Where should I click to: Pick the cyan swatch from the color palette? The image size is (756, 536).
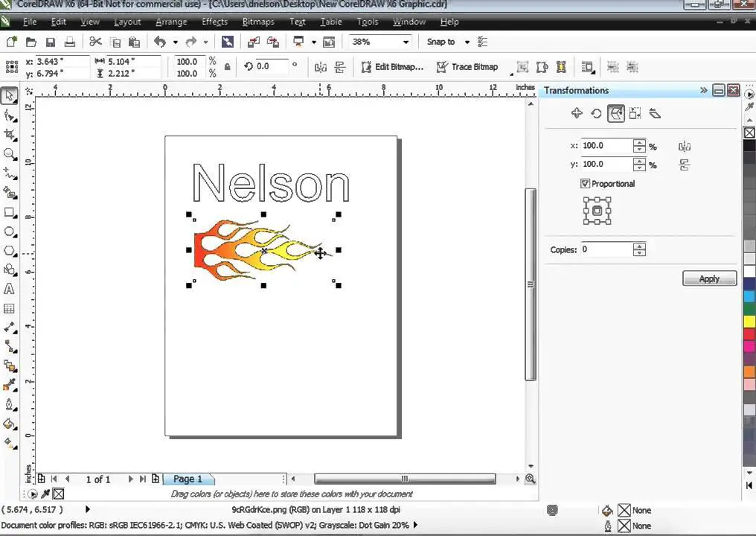coord(749,296)
